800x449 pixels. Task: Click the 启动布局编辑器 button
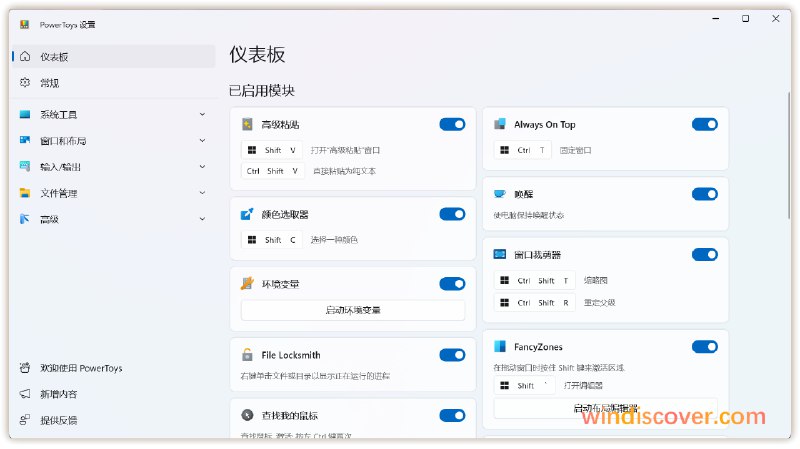click(x=606, y=408)
